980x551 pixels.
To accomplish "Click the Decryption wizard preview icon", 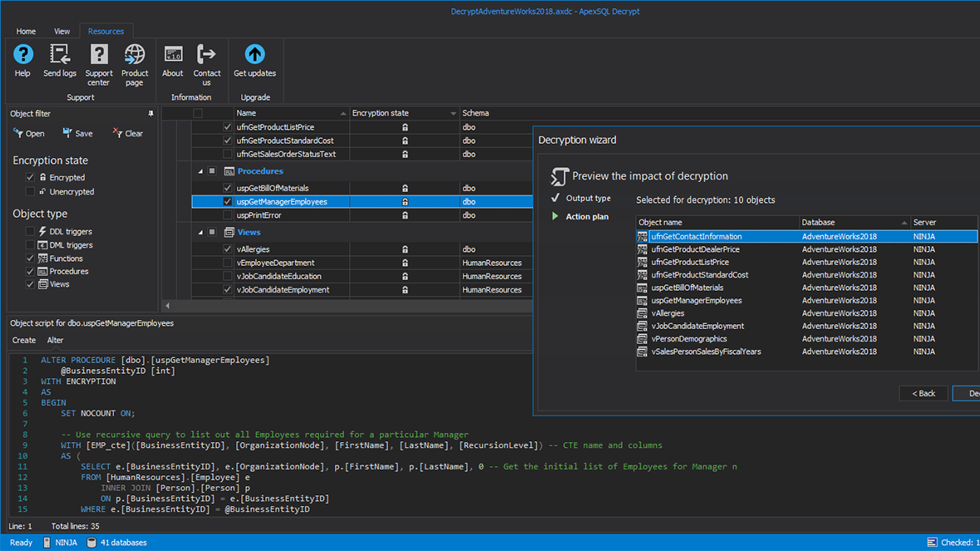I will coord(559,177).
